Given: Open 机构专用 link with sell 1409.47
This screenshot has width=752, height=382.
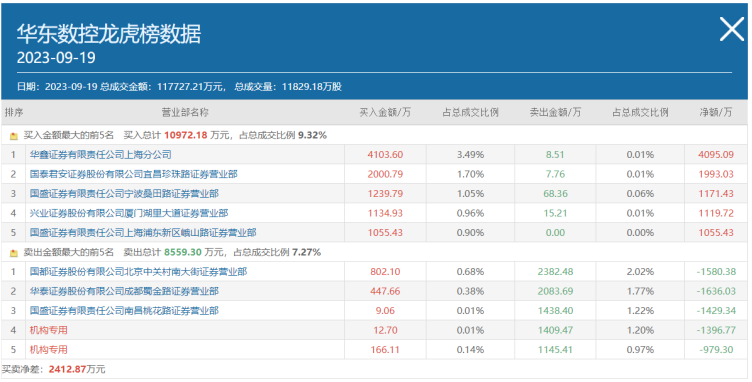Looking at the screenshot, I should pyautogui.click(x=48, y=330).
